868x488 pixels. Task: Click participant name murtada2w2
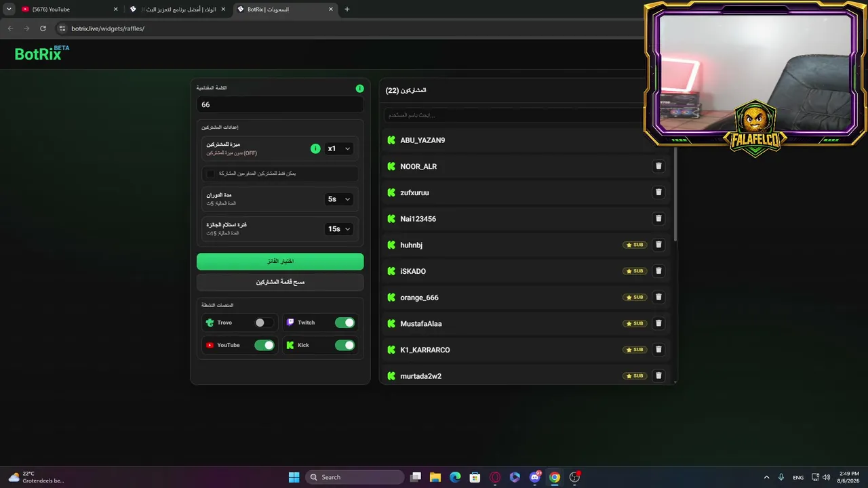click(x=421, y=376)
